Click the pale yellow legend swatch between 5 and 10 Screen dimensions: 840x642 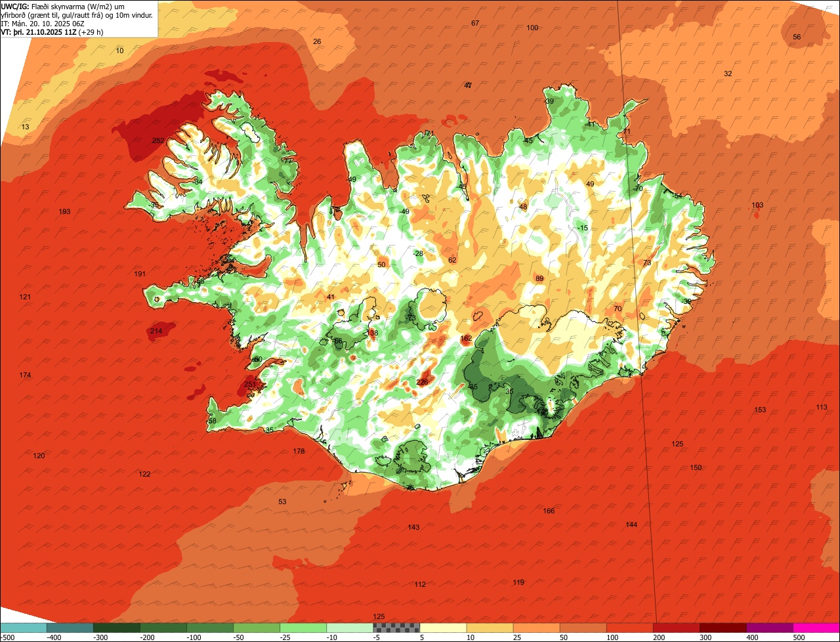443,628
